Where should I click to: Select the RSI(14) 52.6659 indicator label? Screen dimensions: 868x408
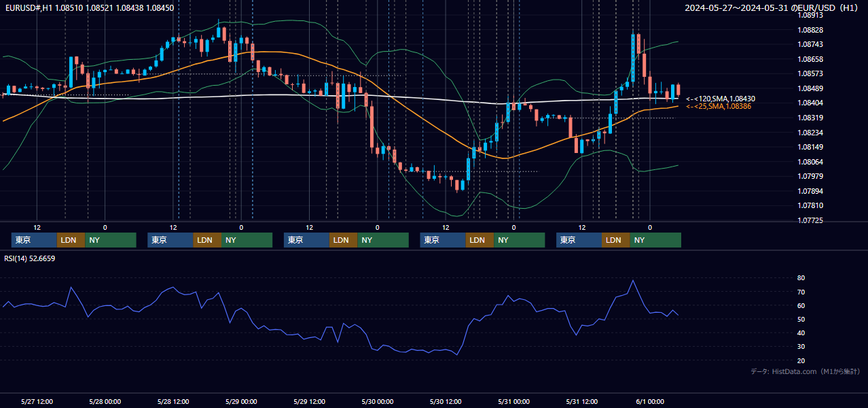pyautogui.click(x=30, y=258)
